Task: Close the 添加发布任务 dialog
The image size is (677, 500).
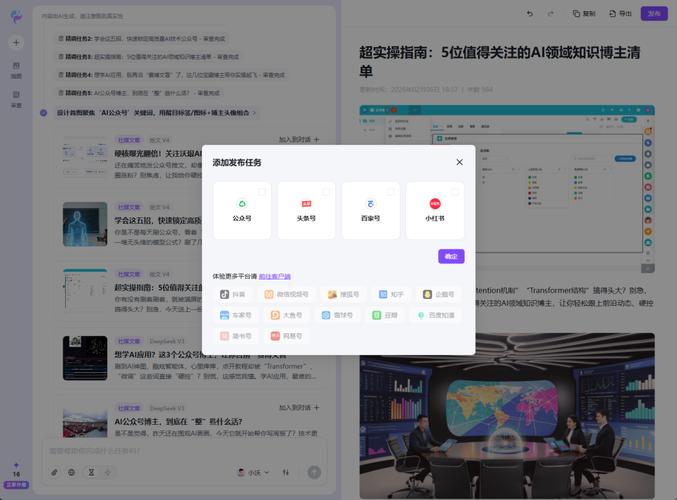Action: point(459,162)
